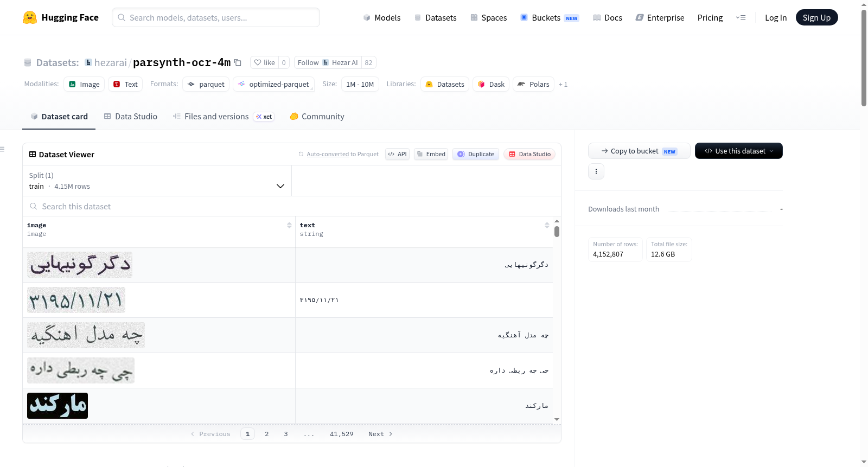Open Spaces in the top navigation

click(488, 17)
